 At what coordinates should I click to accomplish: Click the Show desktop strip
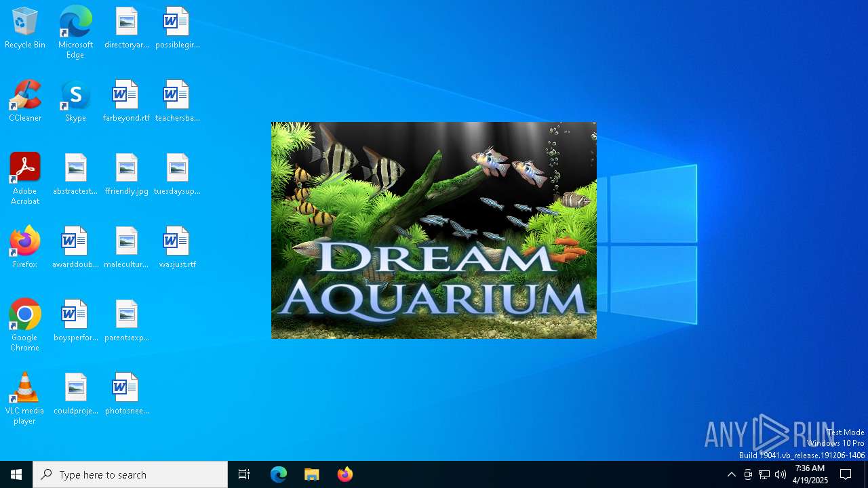pos(866,474)
